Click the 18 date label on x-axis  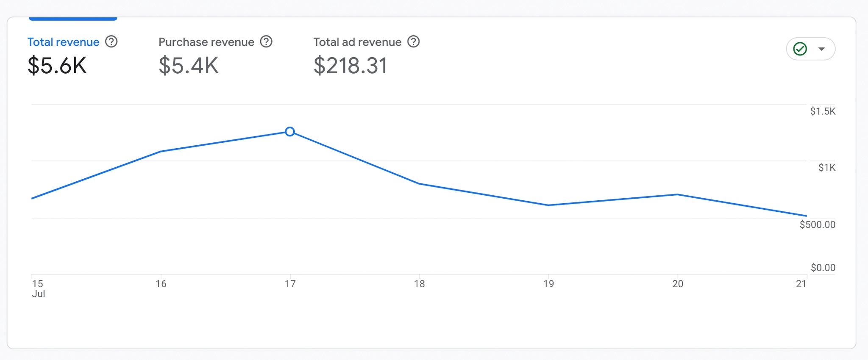(x=419, y=284)
